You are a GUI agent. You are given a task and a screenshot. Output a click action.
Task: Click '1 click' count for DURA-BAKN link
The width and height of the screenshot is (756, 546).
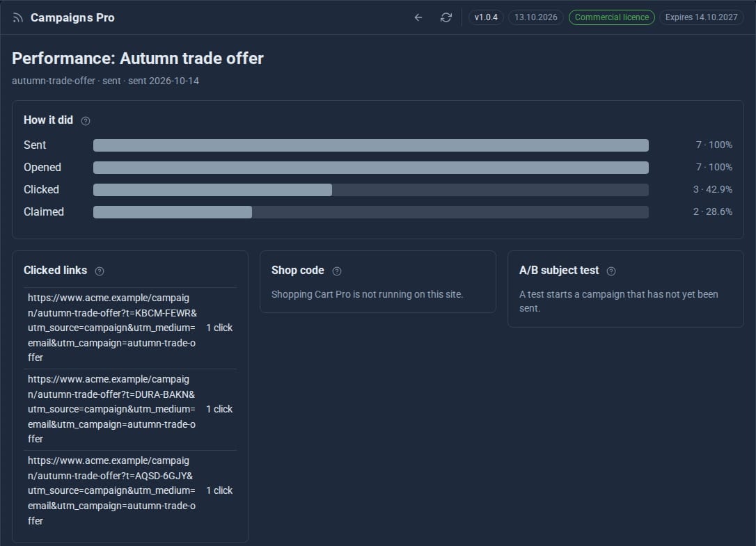(219, 409)
